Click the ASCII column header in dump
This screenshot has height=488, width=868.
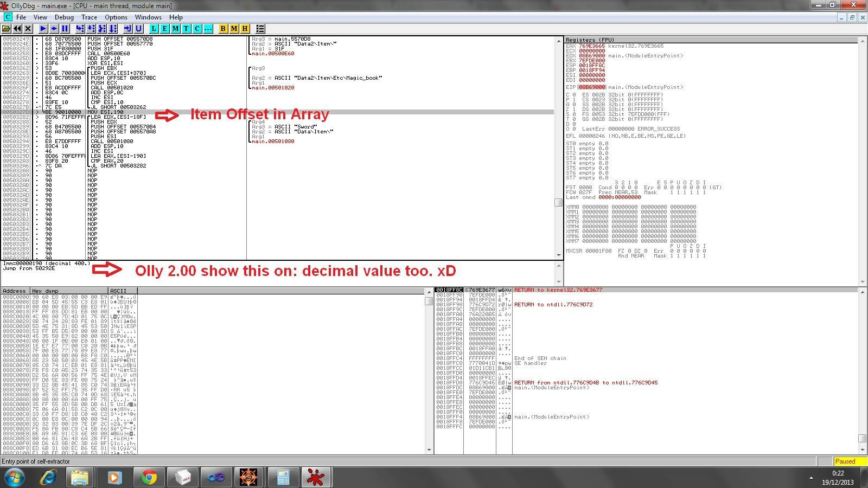point(123,291)
